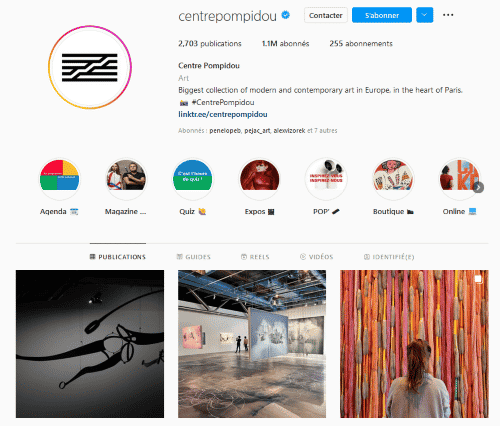
Task: Expand suggested accounts with the blue chevron
Action: (x=424, y=15)
